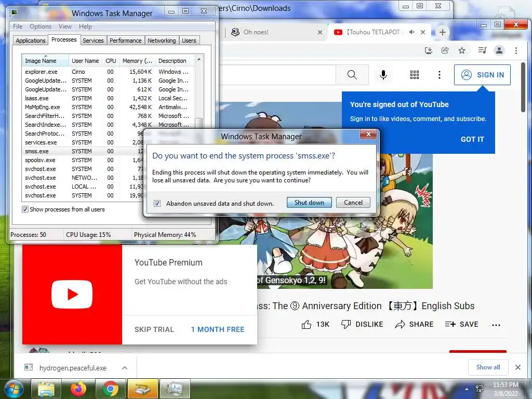Close the Touhou TETLAPOT YouTube tab
This screenshot has width=532, height=399.
tap(423, 32)
